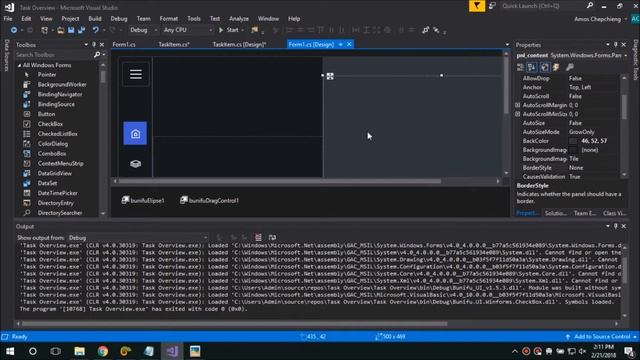Click the Categorized view icon in Properties
640x360 pixels.
pyautogui.click(x=520, y=67)
